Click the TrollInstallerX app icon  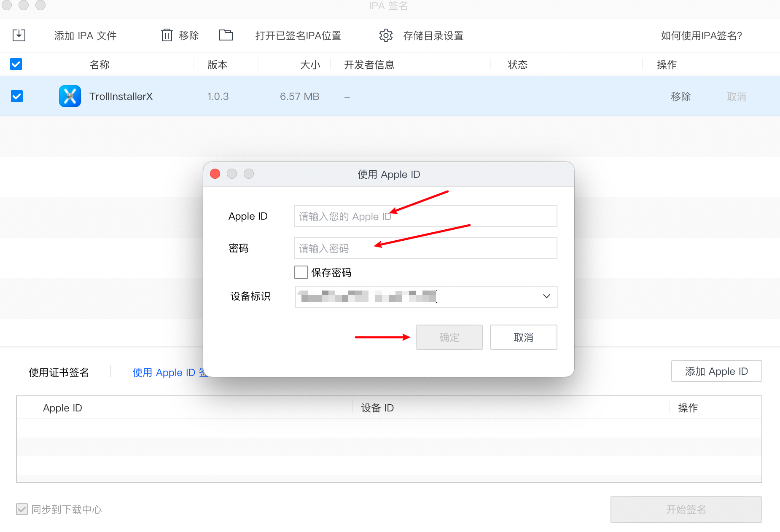point(70,96)
